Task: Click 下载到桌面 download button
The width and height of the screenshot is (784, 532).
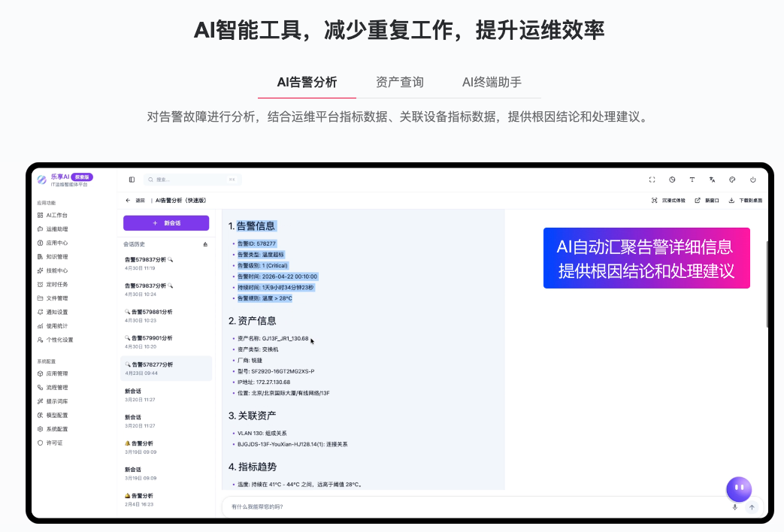Action: click(x=745, y=201)
